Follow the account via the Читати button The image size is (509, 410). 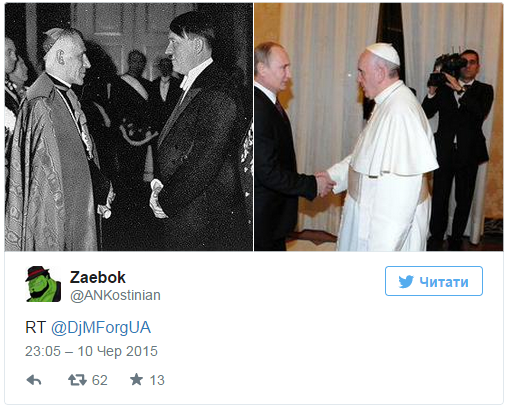(434, 281)
